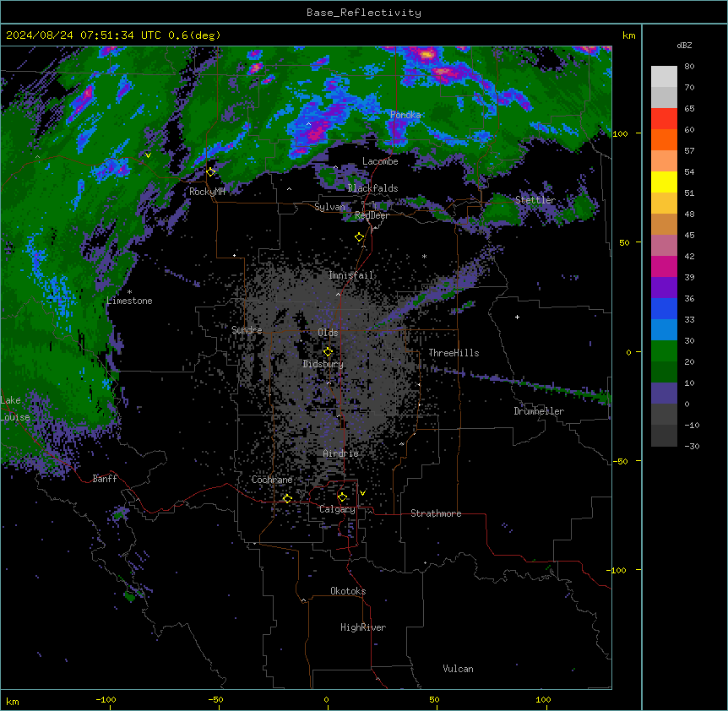Image resolution: width=728 pixels, height=711 pixels.
Task: Select the Airdrie label
Action: coord(341,453)
